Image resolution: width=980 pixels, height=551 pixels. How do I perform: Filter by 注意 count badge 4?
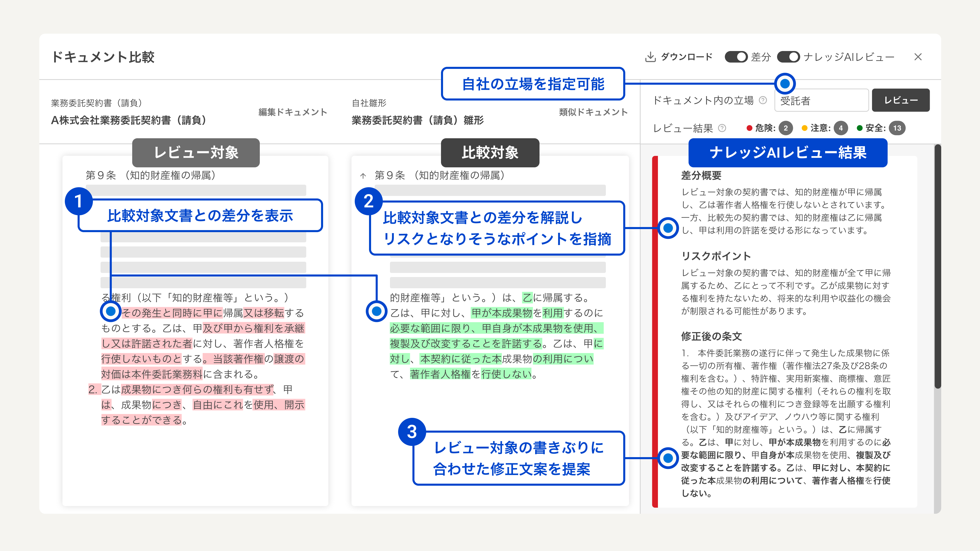(x=841, y=128)
